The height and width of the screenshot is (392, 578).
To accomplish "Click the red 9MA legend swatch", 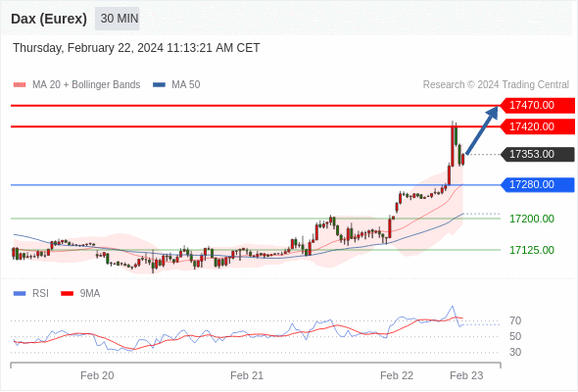I will [x=67, y=294].
